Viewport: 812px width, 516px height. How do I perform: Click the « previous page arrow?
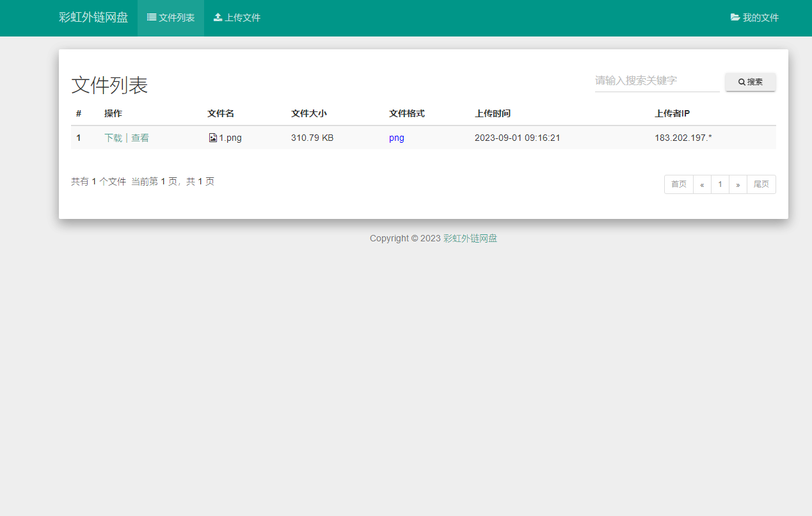(x=702, y=184)
